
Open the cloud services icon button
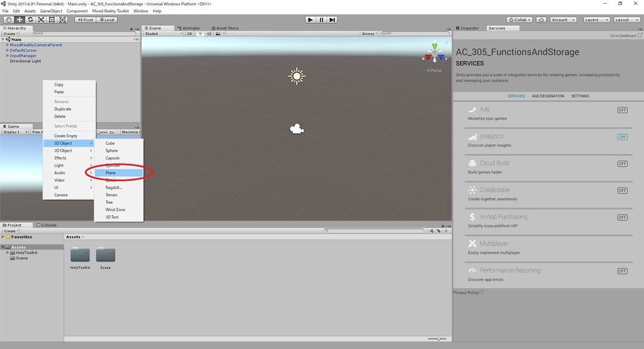click(541, 19)
